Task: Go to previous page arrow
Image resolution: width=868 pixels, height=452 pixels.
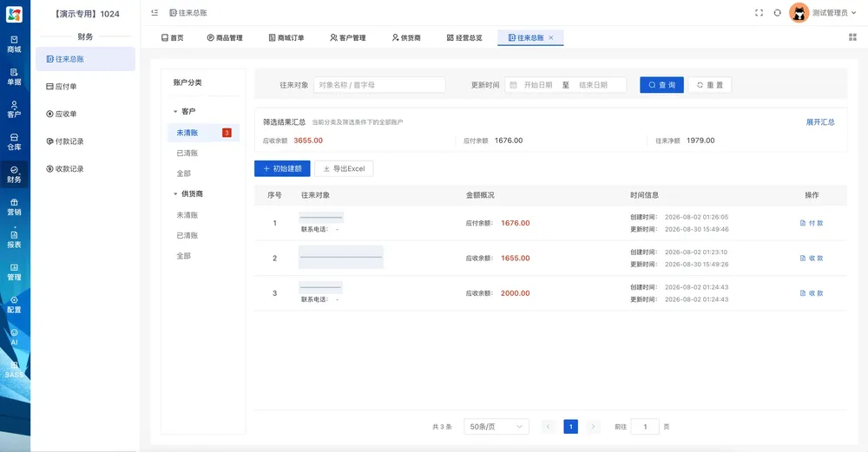Action: (x=549, y=427)
